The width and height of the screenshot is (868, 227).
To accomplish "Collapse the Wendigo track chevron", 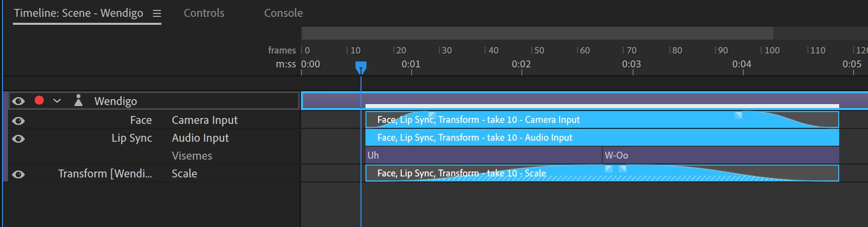I will 57,101.
